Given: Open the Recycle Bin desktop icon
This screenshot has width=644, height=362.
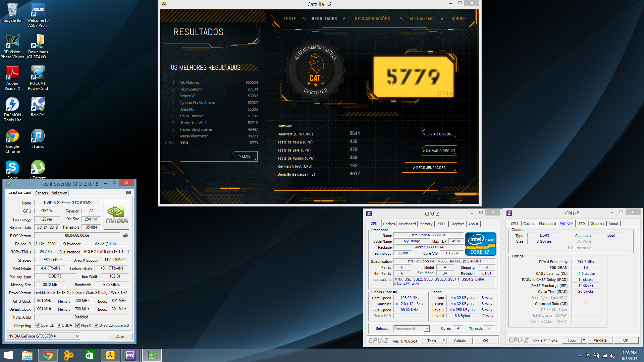Looking at the screenshot, I should pos(12,13).
